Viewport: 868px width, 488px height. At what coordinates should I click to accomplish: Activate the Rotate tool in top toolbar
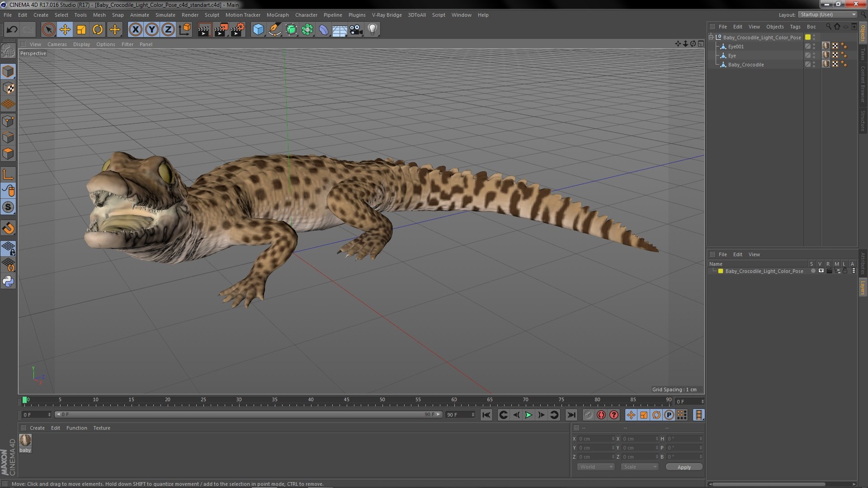click(x=98, y=30)
